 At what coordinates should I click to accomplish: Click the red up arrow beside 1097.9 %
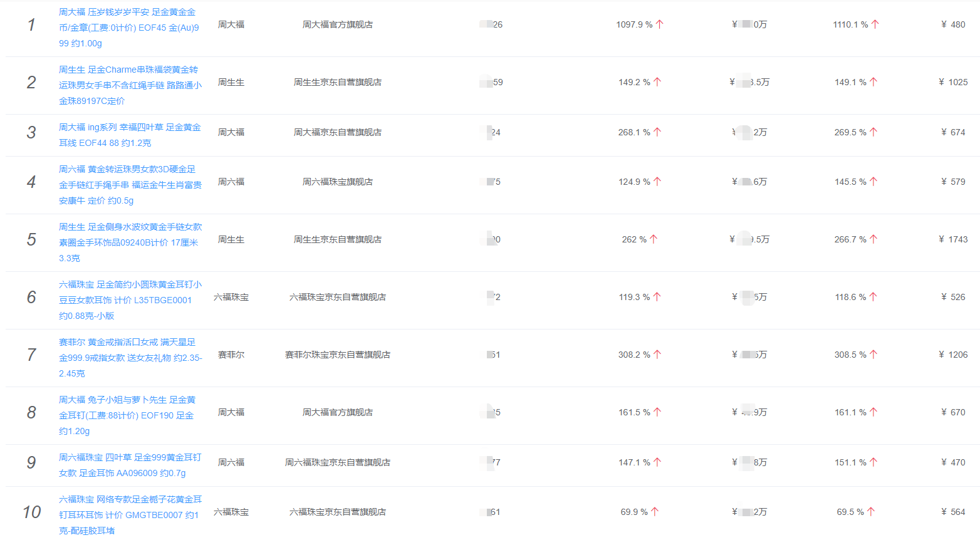click(x=659, y=24)
